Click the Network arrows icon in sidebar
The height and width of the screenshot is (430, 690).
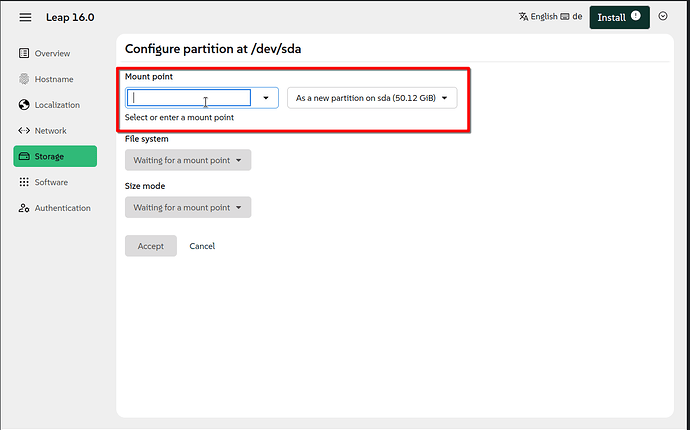coord(25,131)
